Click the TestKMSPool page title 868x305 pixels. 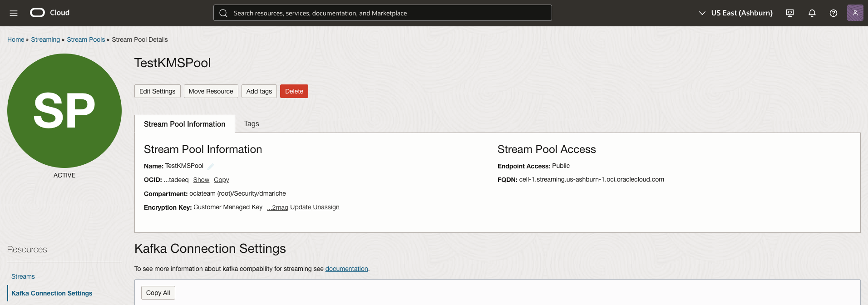click(173, 63)
